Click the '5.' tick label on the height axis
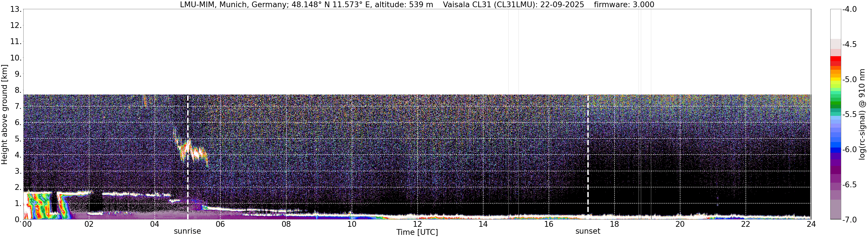868x238 pixels. [18, 139]
